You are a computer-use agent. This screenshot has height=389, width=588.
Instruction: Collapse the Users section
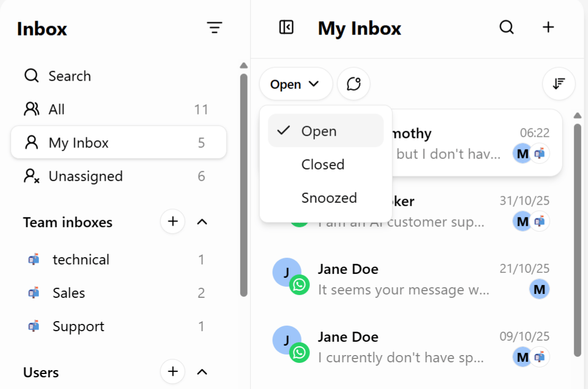tap(202, 372)
